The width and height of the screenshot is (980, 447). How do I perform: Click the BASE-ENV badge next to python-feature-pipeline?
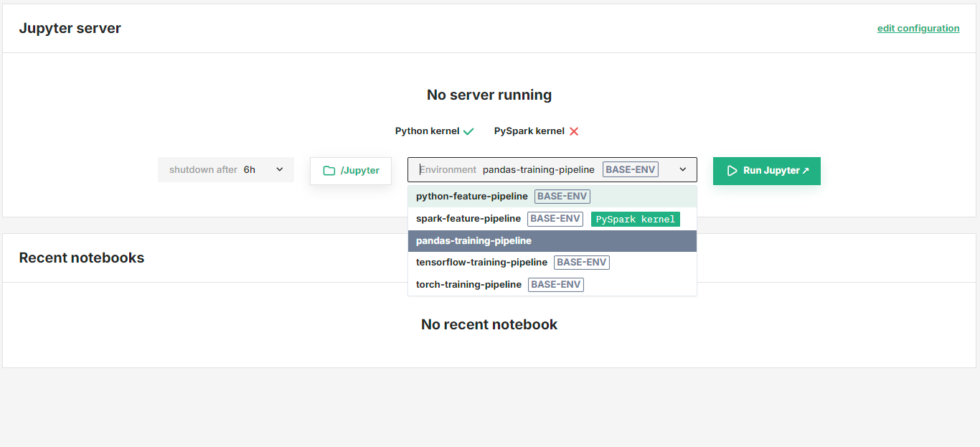[x=562, y=196]
